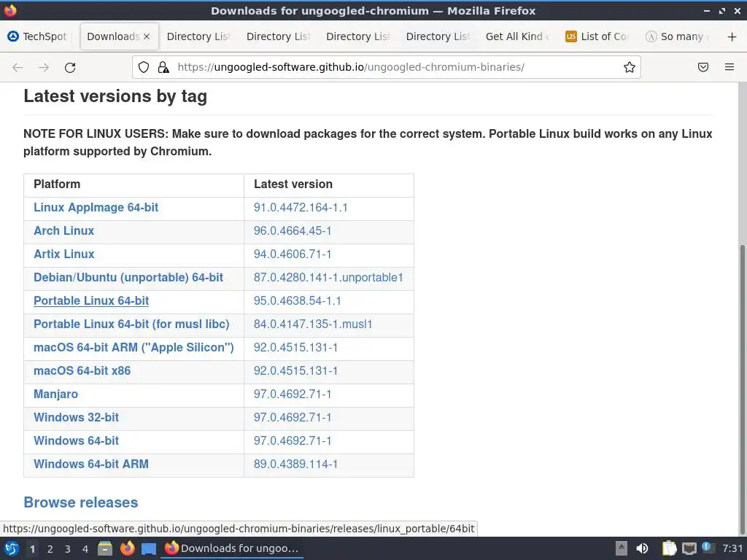This screenshot has height=560, width=747.
Task: Open Windows 32-bit platform link
Action: [76, 418]
